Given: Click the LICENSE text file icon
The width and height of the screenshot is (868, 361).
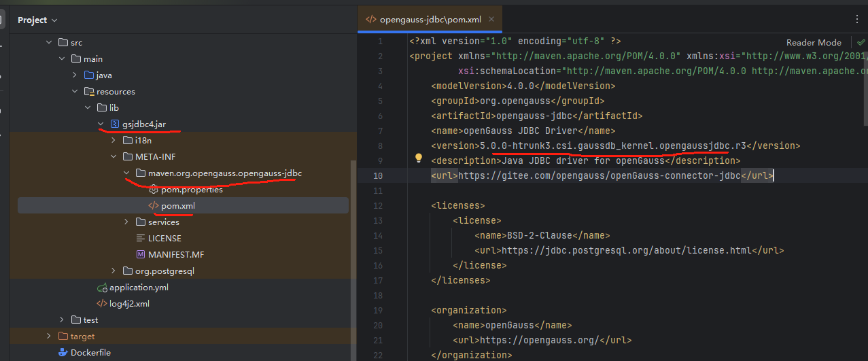Looking at the screenshot, I should (141, 238).
